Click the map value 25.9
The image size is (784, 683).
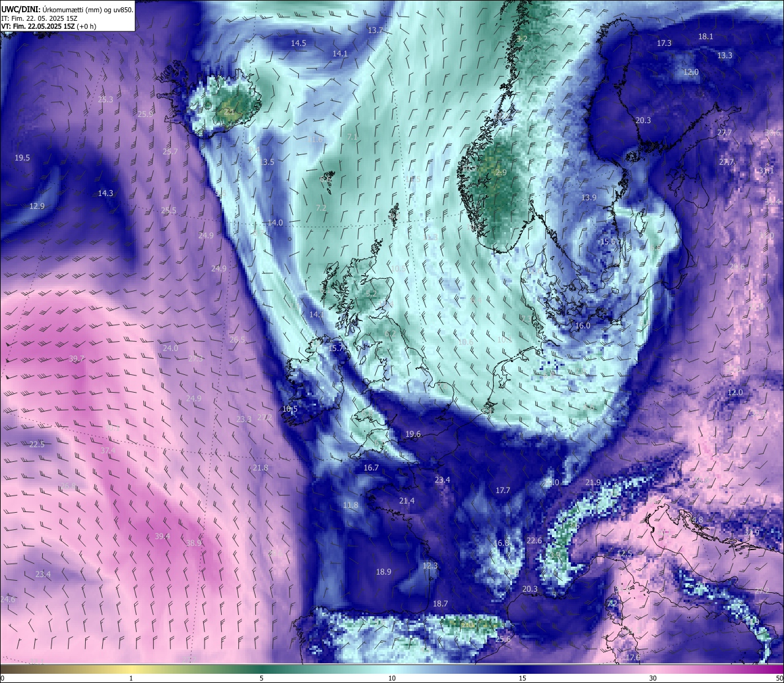coord(145,115)
